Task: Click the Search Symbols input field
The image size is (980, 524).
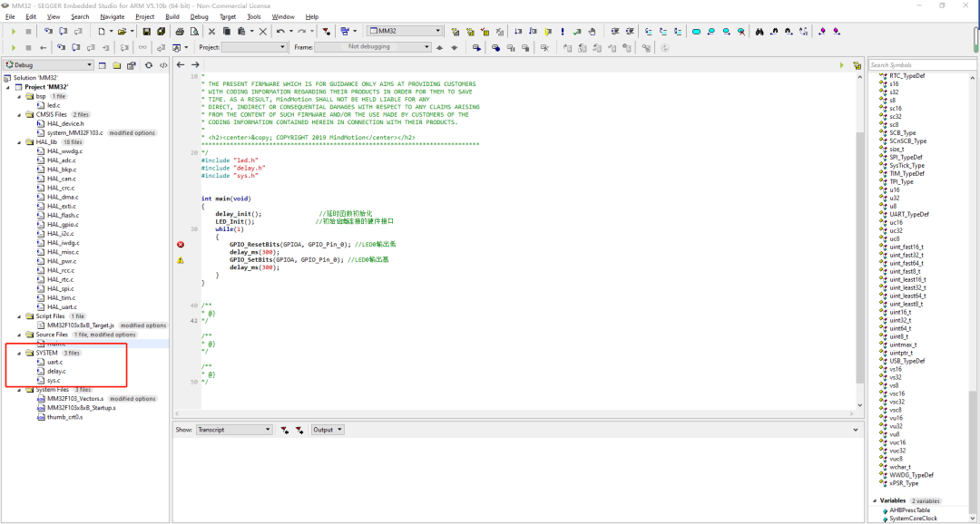Action: (x=923, y=65)
